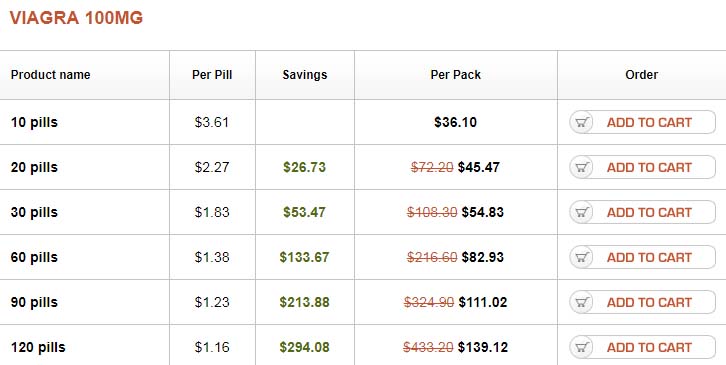
Task: Select the $139.12 pack price
Action: pos(483,347)
